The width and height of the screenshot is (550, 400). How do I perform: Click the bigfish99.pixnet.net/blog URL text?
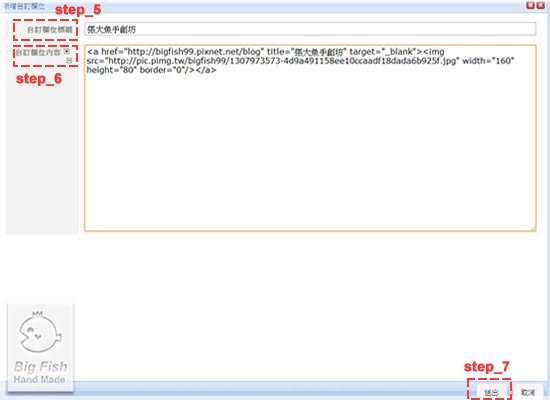[x=194, y=52]
